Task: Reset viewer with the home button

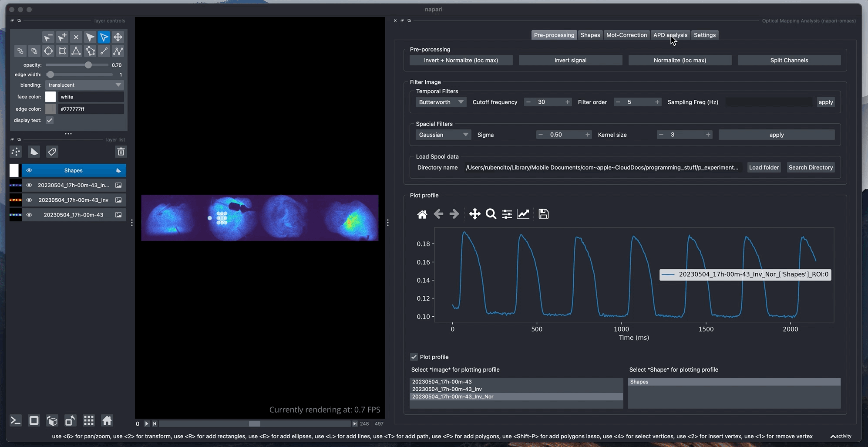Action: tap(107, 420)
